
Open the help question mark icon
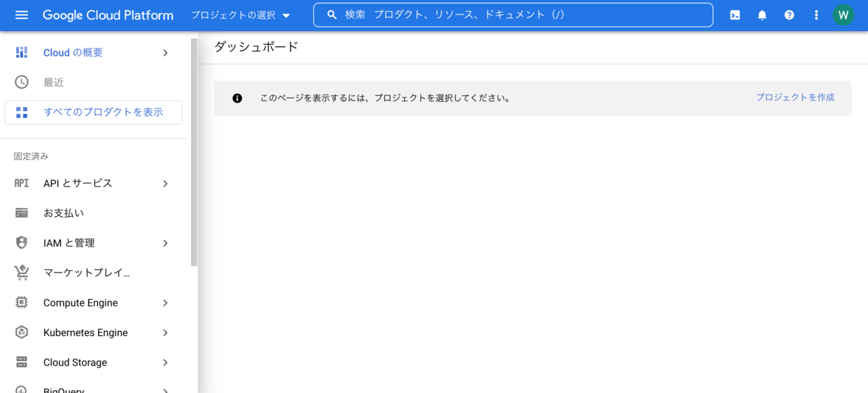[789, 15]
